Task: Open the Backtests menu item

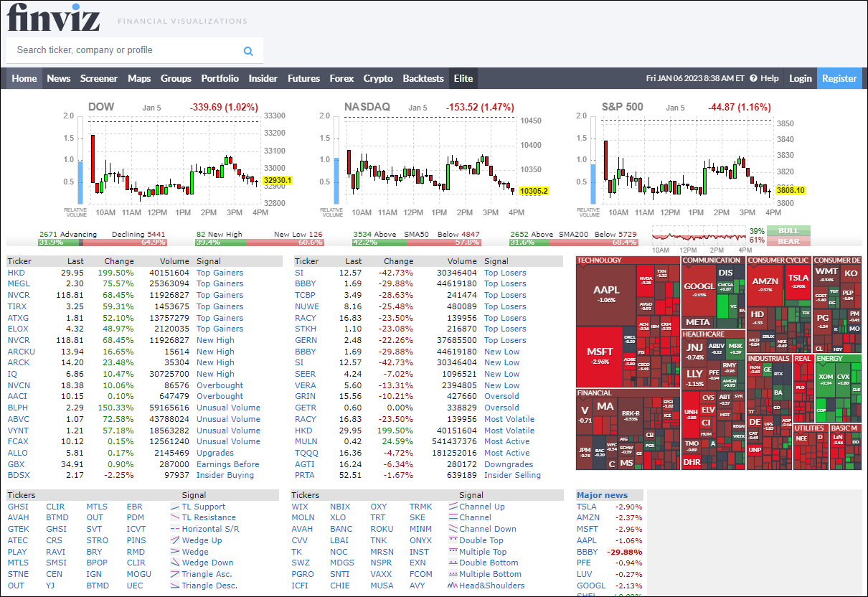Action: (x=423, y=78)
